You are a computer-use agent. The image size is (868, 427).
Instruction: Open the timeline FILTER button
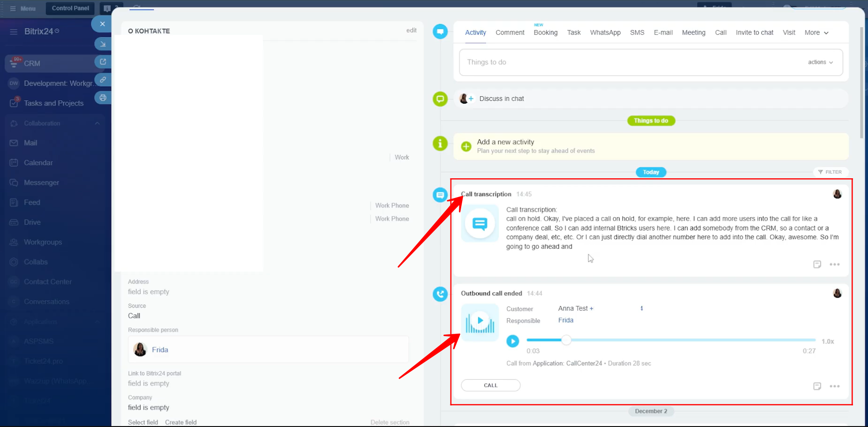(x=830, y=172)
